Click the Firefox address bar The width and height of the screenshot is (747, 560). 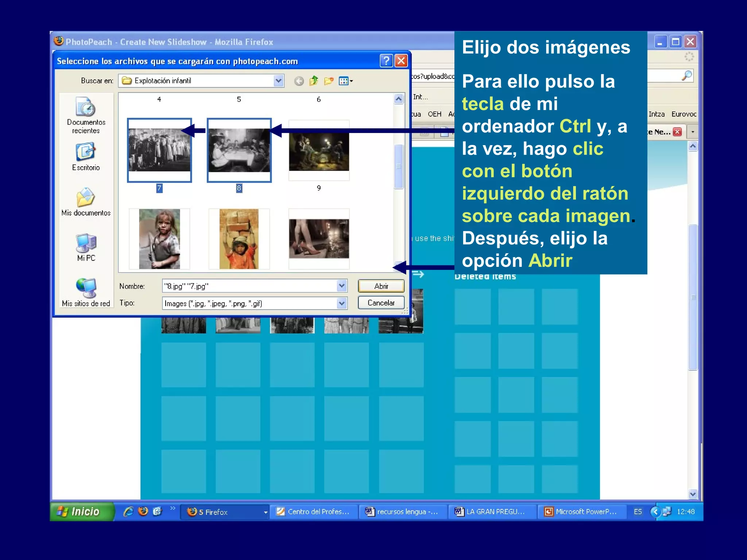(433, 76)
